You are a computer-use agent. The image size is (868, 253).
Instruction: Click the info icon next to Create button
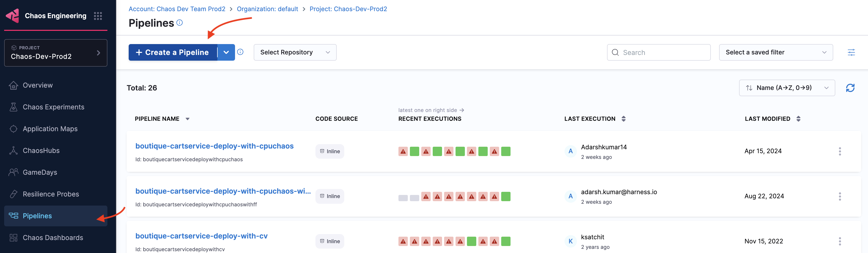tap(240, 52)
